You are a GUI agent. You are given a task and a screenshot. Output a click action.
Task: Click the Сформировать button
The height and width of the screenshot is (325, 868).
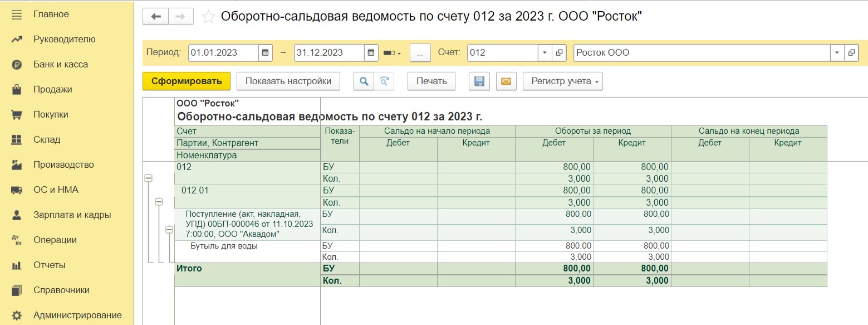coord(187,81)
